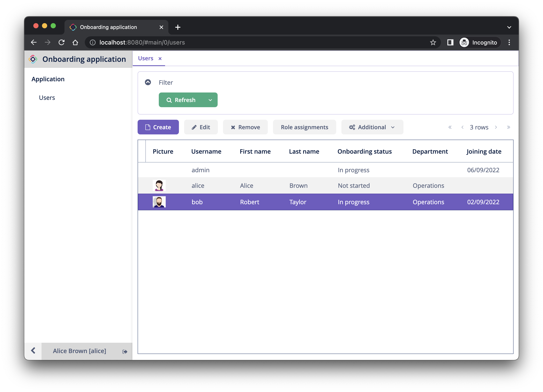Expand the Refresh dropdown arrow

coord(211,100)
